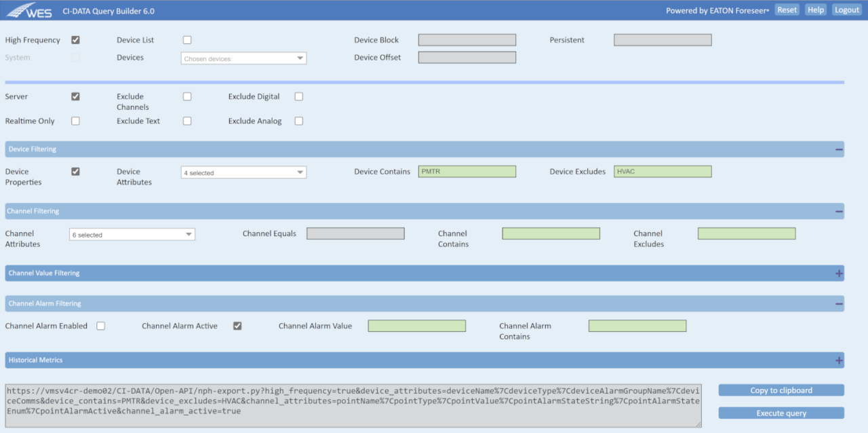The height and width of the screenshot is (433, 868).
Task: Check the Channel Alarm Enabled checkbox
Action: (x=100, y=326)
